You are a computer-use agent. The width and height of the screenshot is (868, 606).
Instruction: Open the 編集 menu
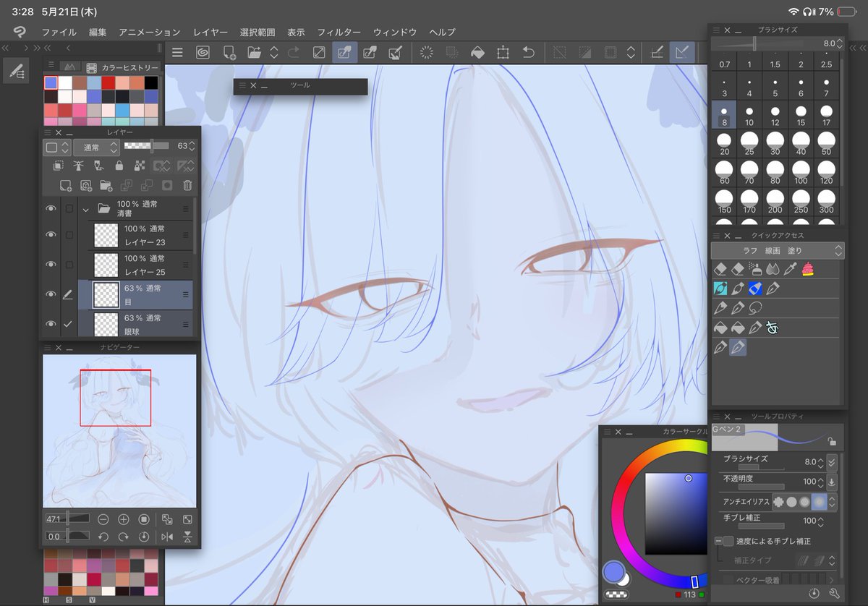98,33
